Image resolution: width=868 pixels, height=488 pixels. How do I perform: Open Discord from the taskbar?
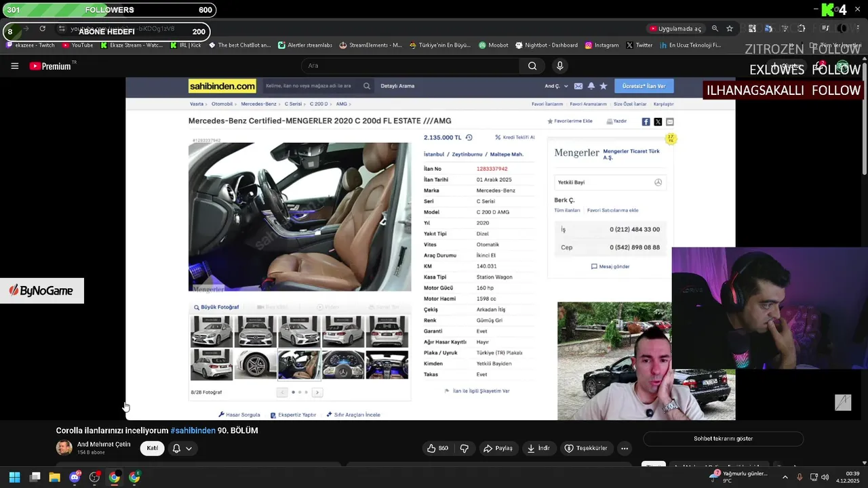point(75,477)
